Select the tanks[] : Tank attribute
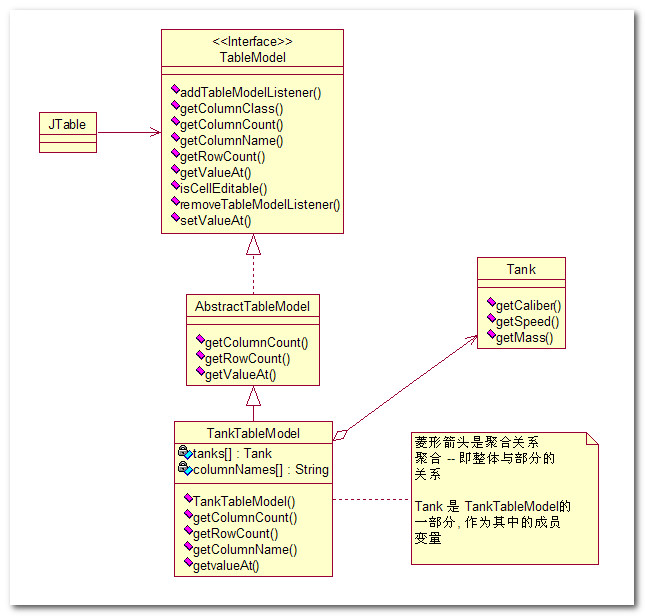The height and width of the screenshot is (616, 645). [x=232, y=454]
